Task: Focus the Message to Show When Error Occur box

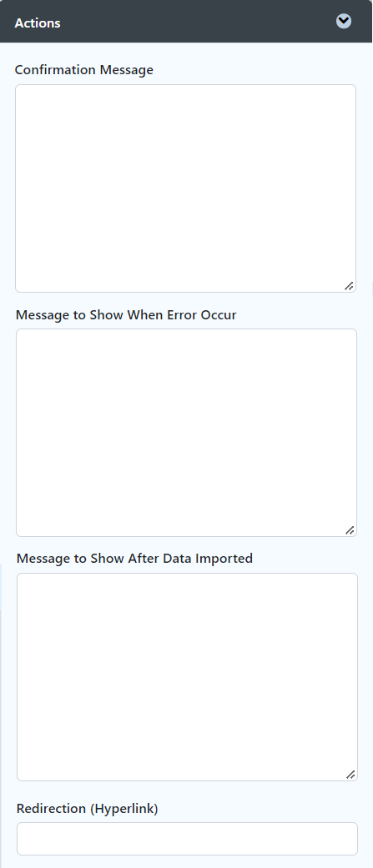Action: [186, 433]
